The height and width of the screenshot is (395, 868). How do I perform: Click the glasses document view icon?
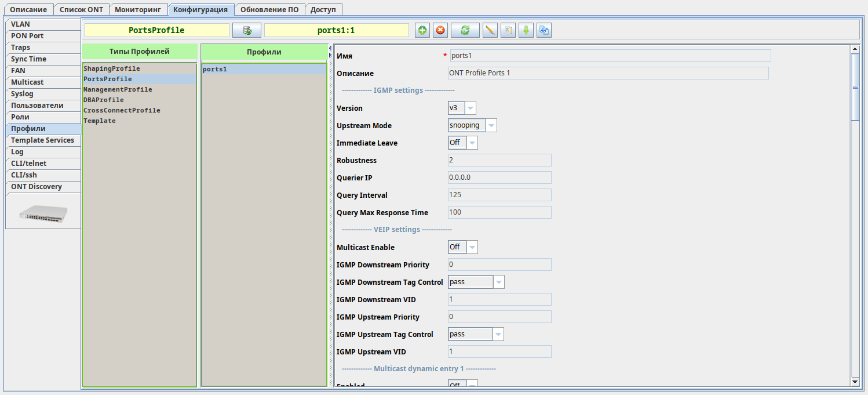pos(544,30)
